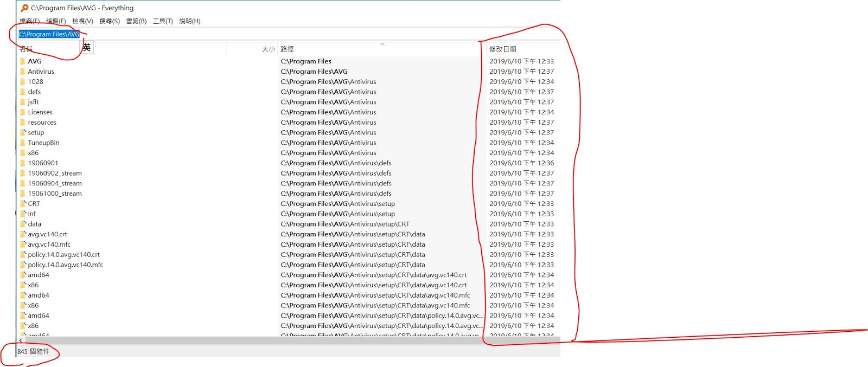
Task: Click the path cell C:\Program Files in AVG row
Action: (x=306, y=61)
